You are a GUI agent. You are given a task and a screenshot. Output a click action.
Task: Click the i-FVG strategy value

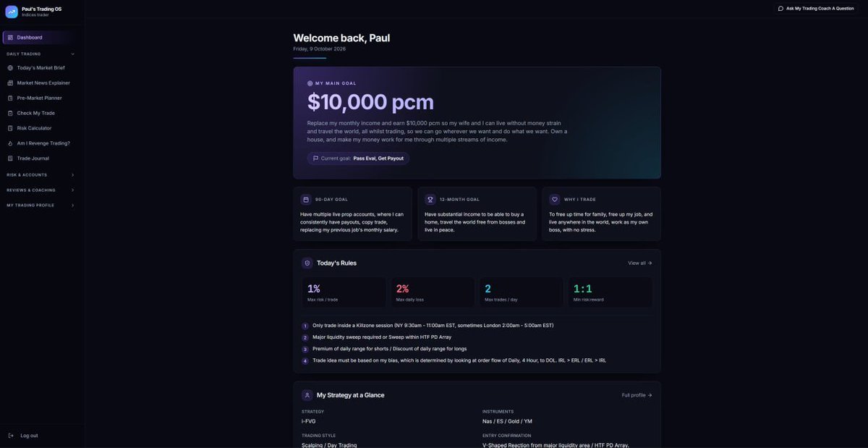[x=309, y=421]
